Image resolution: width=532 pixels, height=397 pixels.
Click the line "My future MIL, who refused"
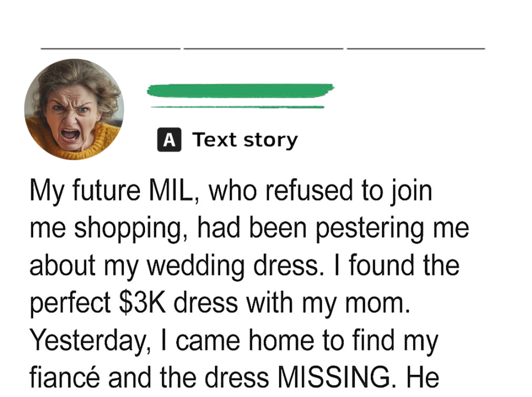click(230, 191)
